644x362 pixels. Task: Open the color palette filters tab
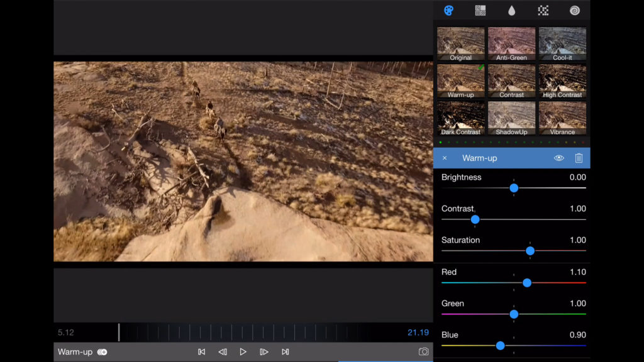(448, 10)
